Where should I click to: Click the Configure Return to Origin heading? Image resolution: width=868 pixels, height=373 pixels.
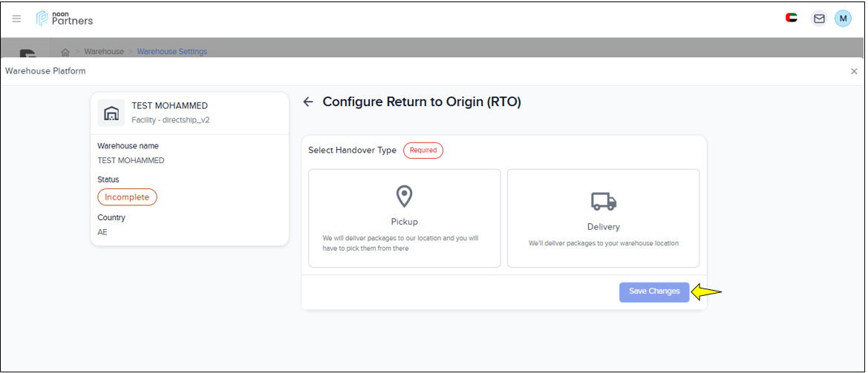pos(422,102)
